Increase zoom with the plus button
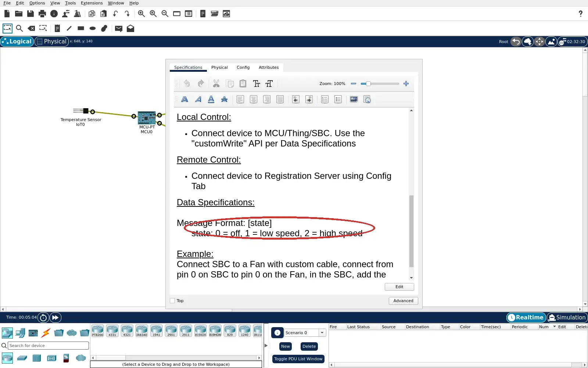Screen dimensions: 588x368 [x=406, y=84]
